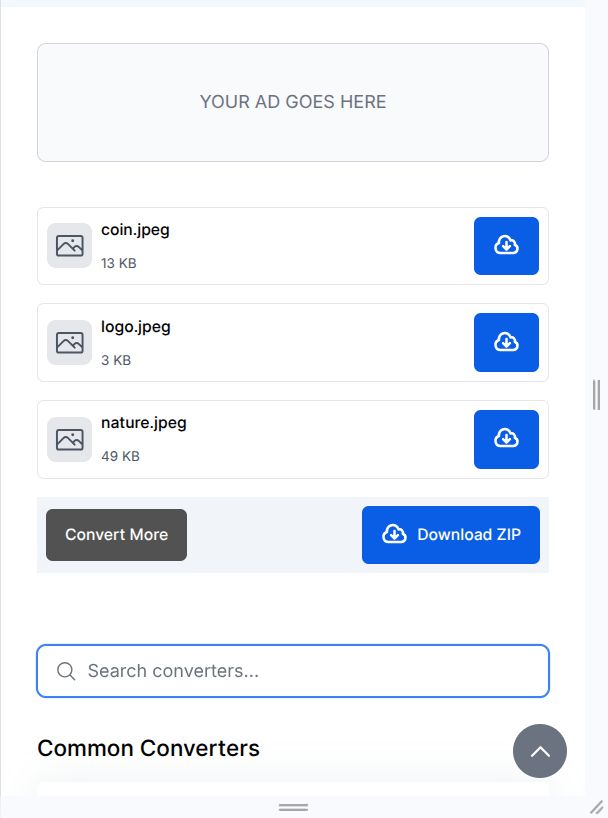Download the coin.jpeg file
608x818 pixels.
506,246
